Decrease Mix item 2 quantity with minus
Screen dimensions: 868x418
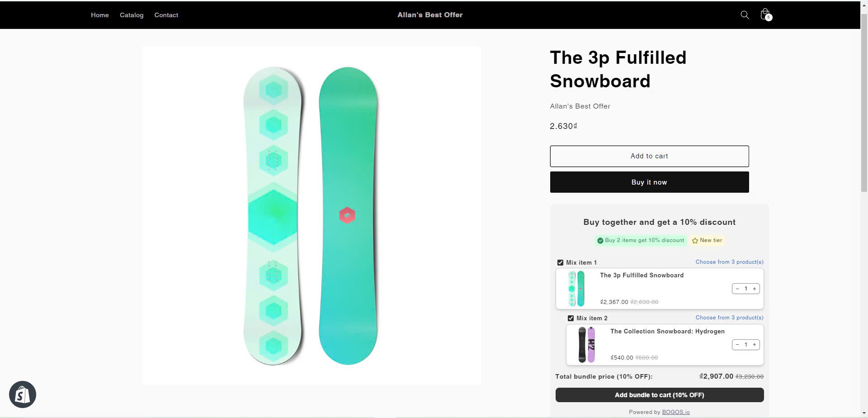[x=737, y=345]
